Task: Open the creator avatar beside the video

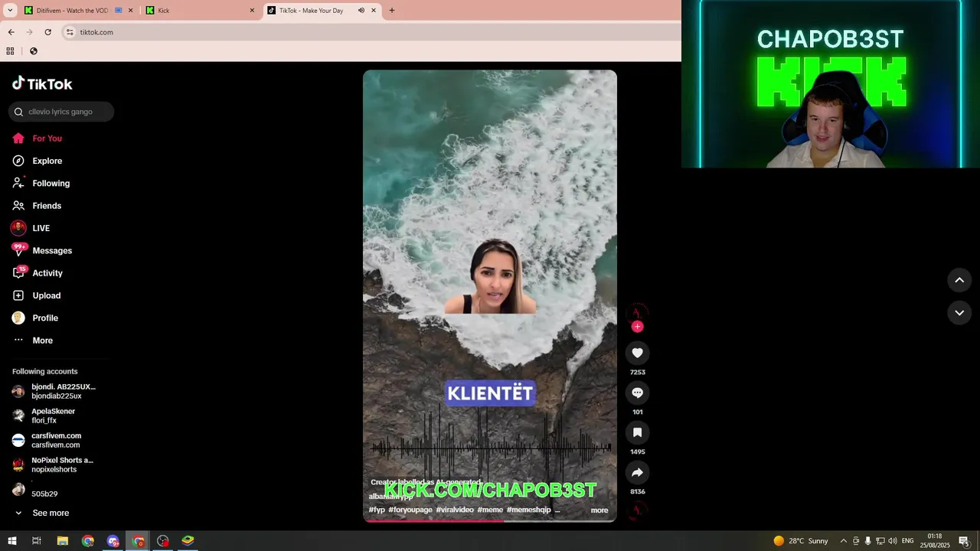Action: click(x=637, y=313)
